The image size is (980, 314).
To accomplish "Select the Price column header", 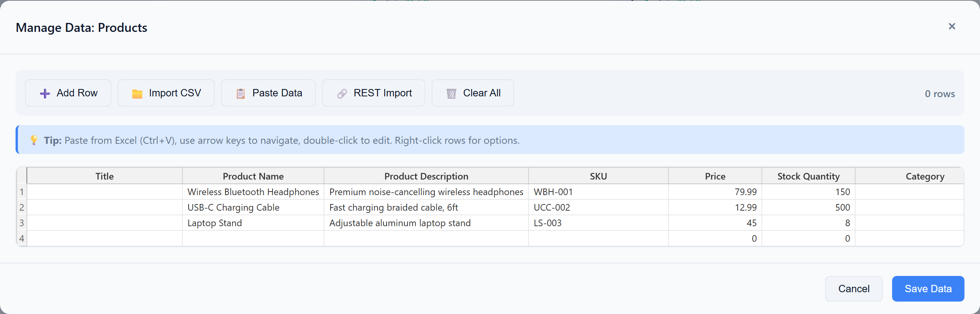I will tap(715, 176).
